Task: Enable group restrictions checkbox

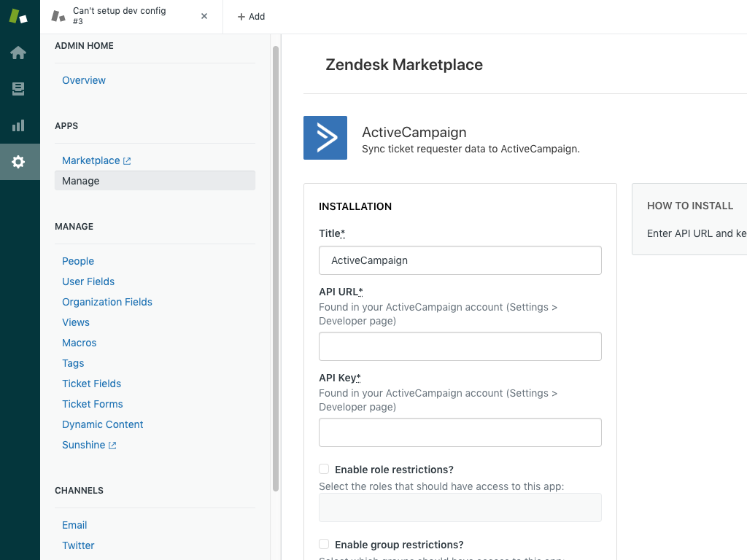Action: tap(324, 544)
